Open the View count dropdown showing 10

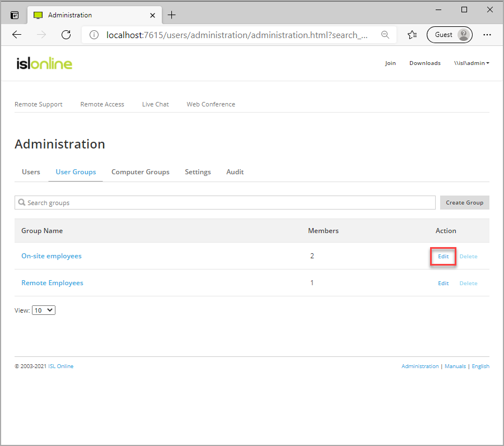44,310
